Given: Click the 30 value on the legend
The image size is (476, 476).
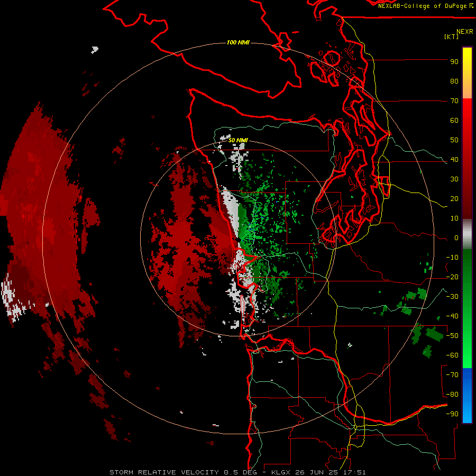Looking at the screenshot, I should 454,179.
